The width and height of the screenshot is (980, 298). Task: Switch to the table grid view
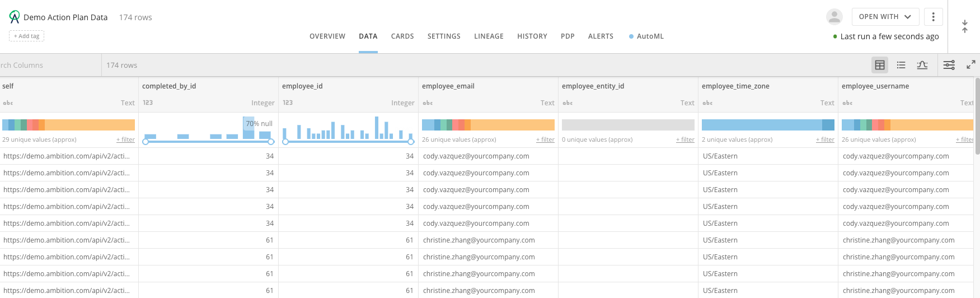[x=880, y=65]
